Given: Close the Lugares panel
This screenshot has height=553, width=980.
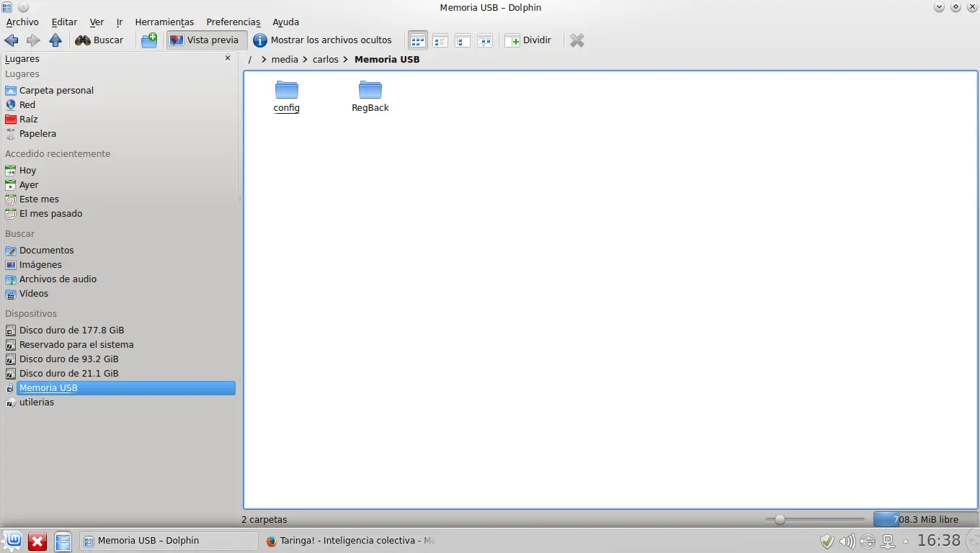Looking at the screenshot, I should (x=228, y=58).
